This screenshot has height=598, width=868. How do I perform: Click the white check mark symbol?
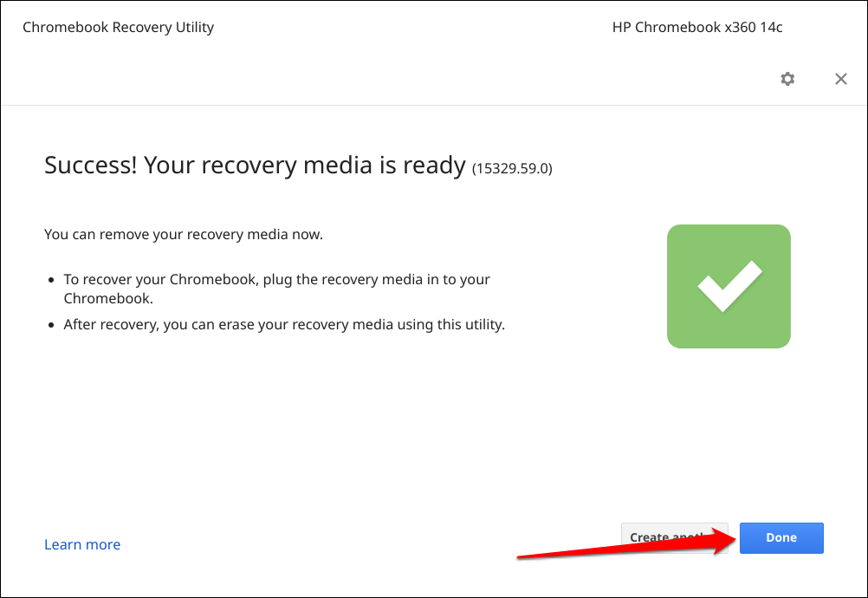(729, 286)
